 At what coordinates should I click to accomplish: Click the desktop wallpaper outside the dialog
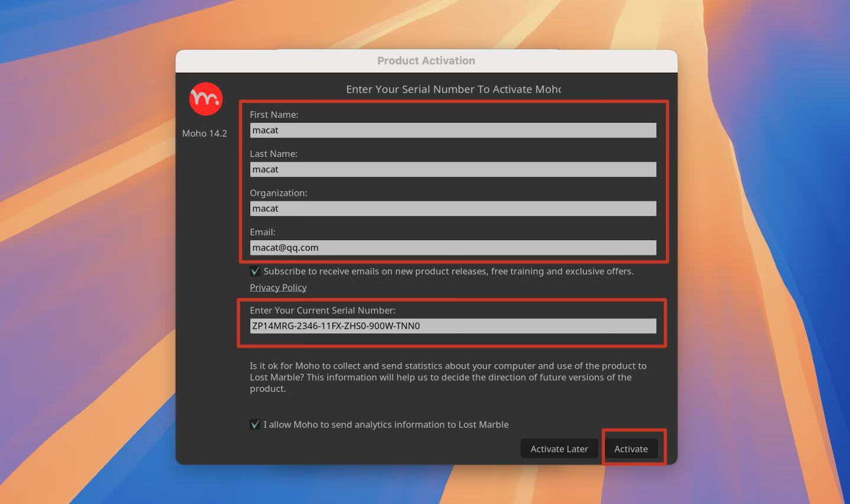(89, 252)
